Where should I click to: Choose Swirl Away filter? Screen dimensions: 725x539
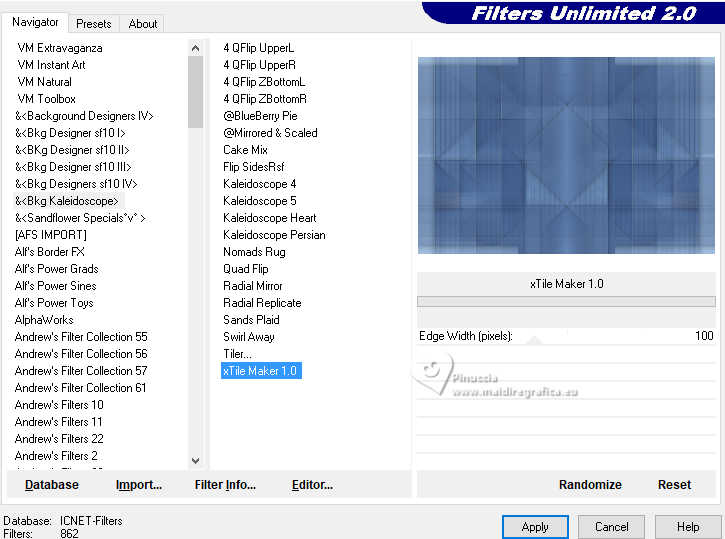(249, 337)
